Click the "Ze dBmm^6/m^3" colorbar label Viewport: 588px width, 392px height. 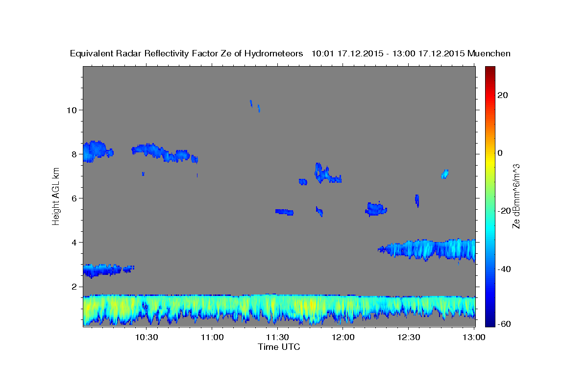516,196
